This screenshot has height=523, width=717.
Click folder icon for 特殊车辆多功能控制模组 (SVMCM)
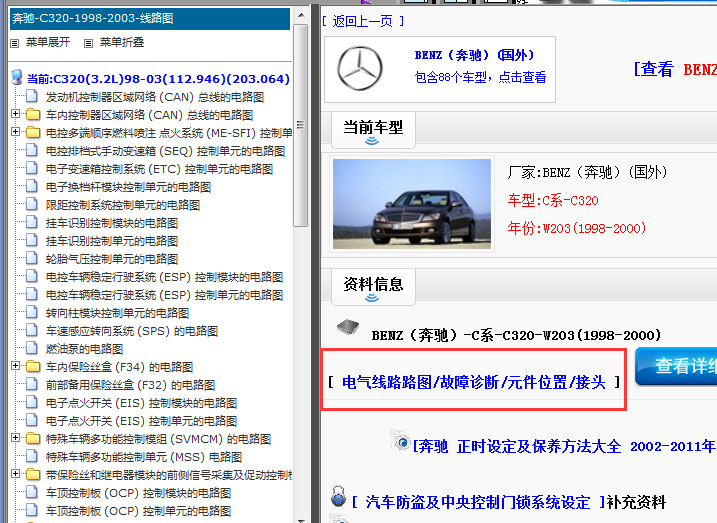coord(33,438)
